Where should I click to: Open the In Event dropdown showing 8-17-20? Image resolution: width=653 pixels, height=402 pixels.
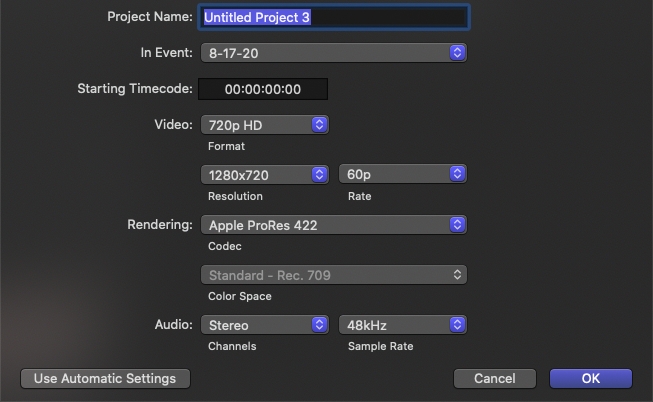point(333,52)
